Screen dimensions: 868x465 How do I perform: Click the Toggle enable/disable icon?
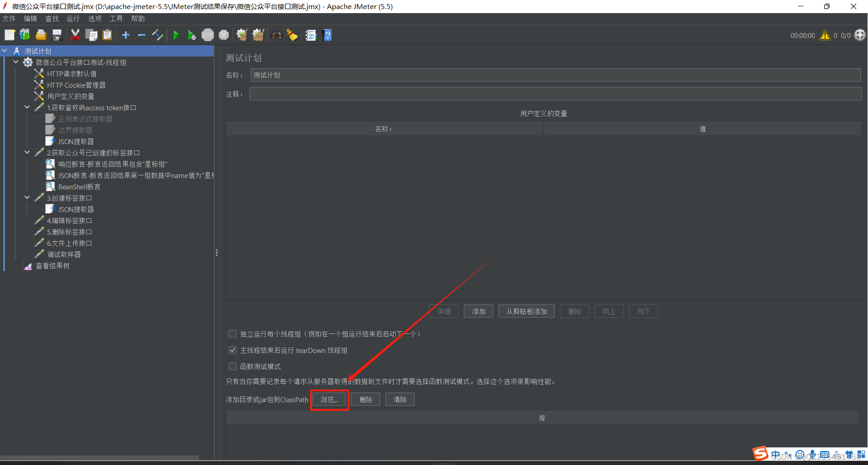point(157,35)
